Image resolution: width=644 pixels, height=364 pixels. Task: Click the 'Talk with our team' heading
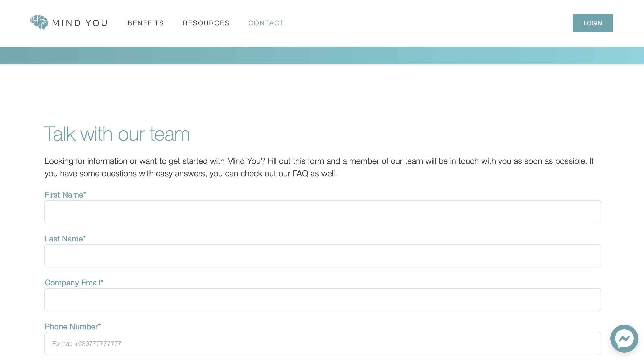tap(117, 134)
